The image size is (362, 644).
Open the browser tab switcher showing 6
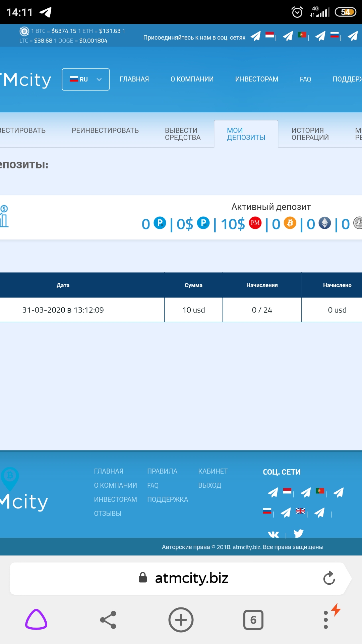[x=253, y=620]
